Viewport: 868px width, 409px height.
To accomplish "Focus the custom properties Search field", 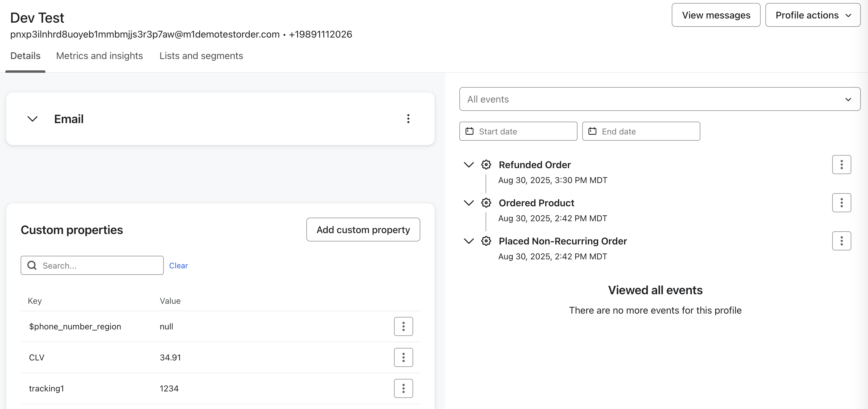I will pyautogui.click(x=92, y=265).
